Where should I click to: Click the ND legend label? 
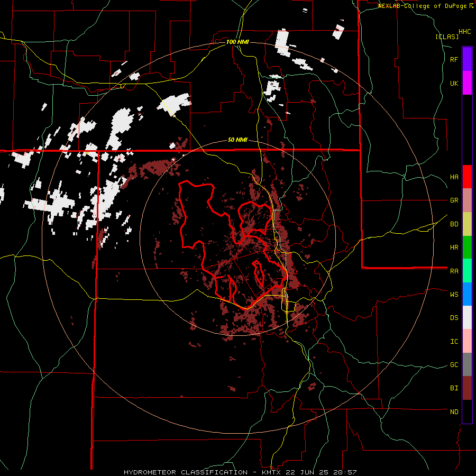pyautogui.click(x=454, y=412)
